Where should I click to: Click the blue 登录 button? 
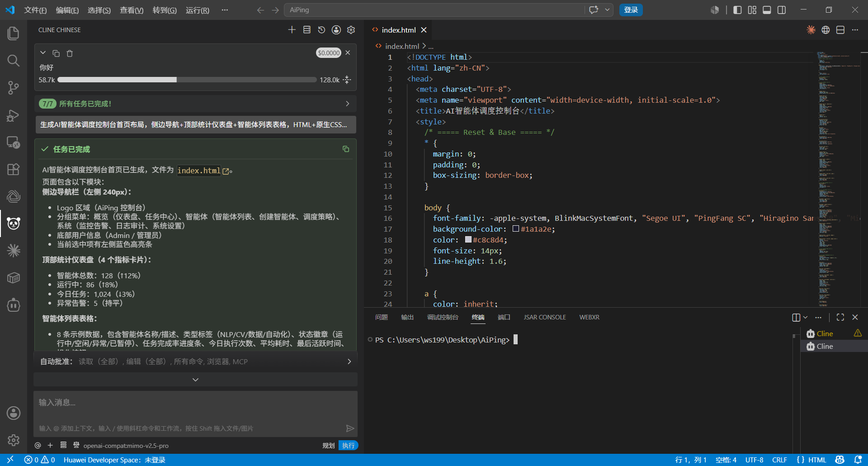631,10
